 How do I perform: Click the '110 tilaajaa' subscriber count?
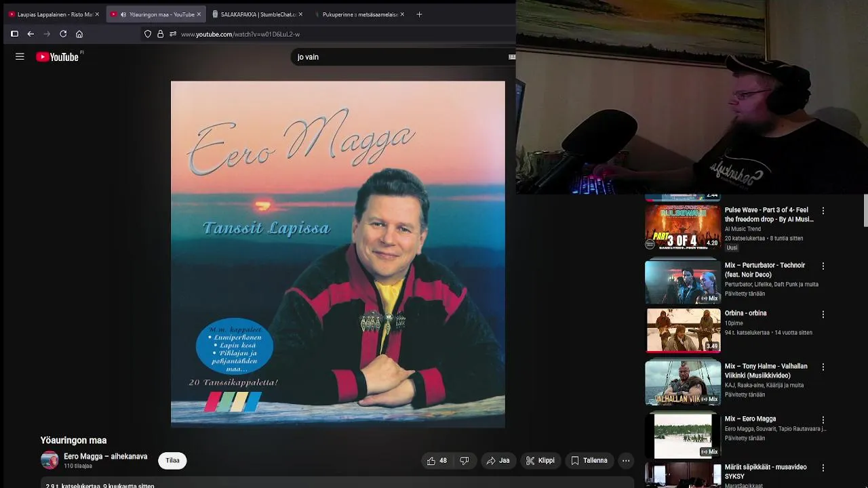coord(78,466)
